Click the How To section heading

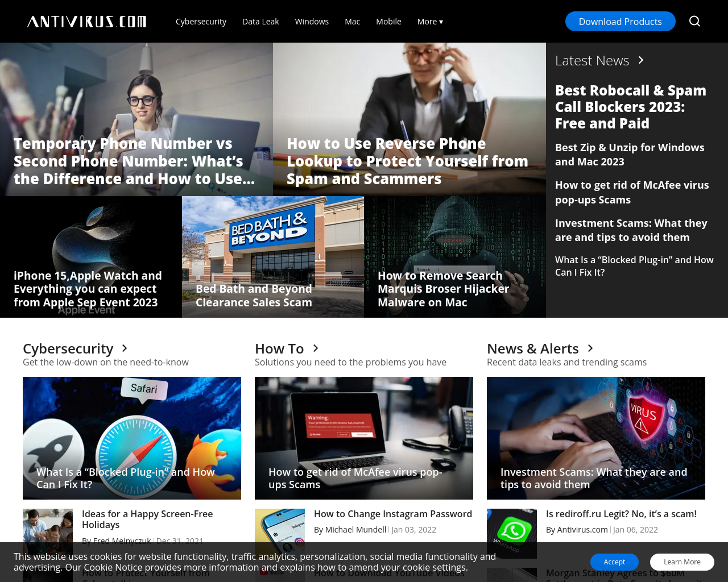279,348
